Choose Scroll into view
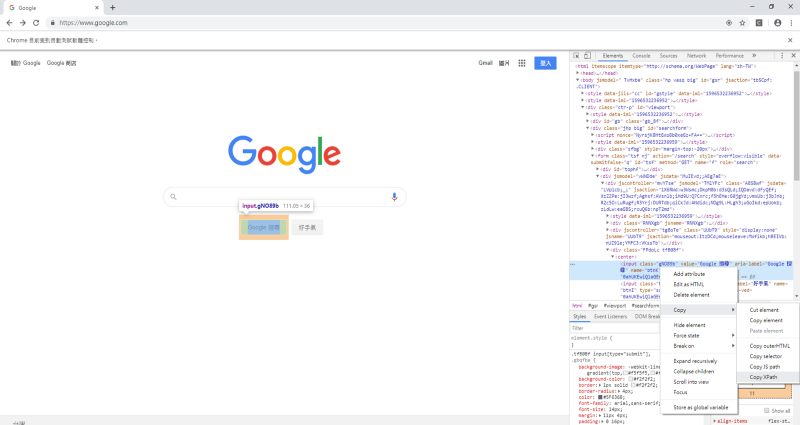This screenshot has height=425, width=800. pyautogui.click(x=699, y=382)
